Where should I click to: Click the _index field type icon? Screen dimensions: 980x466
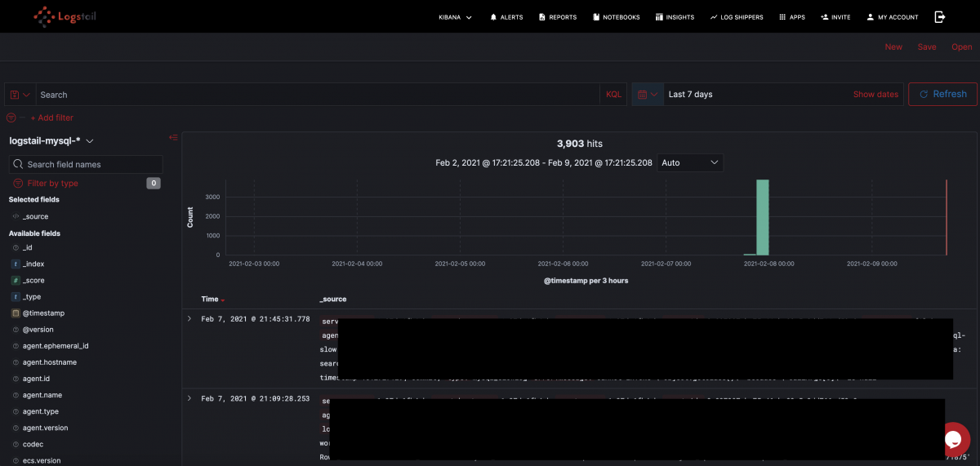pos(16,264)
